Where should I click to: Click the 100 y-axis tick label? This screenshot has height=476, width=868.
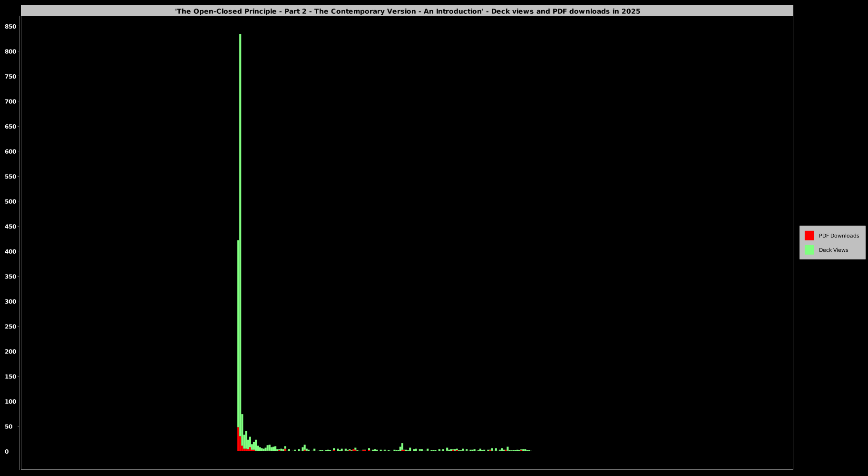[x=10, y=401]
